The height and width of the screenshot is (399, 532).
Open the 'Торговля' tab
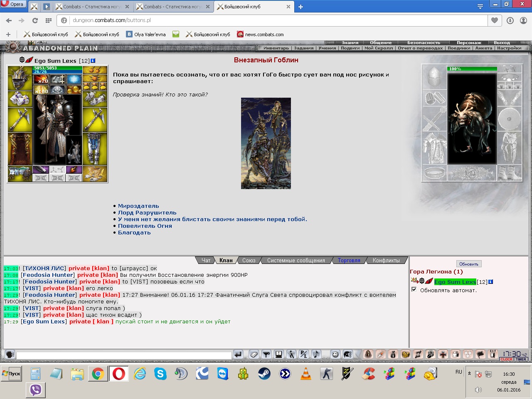pyautogui.click(x=349, y=261)
